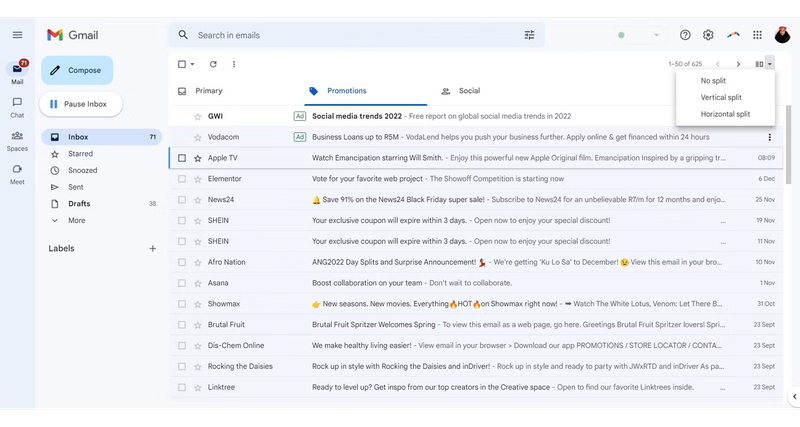Image resolution: width=800 pixels, height=427 pixels.
Task: Select the Dis-Chem Online email checkbox
Action: 182,346
